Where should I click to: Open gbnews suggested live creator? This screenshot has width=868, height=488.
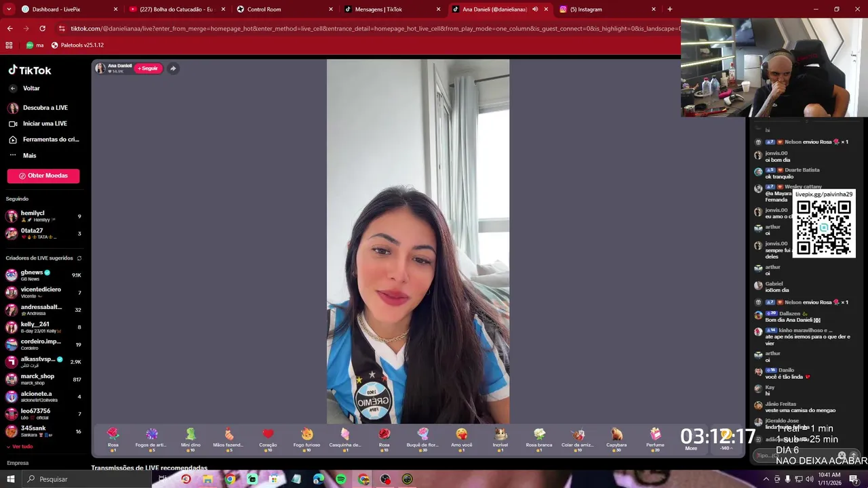point(43,275)
